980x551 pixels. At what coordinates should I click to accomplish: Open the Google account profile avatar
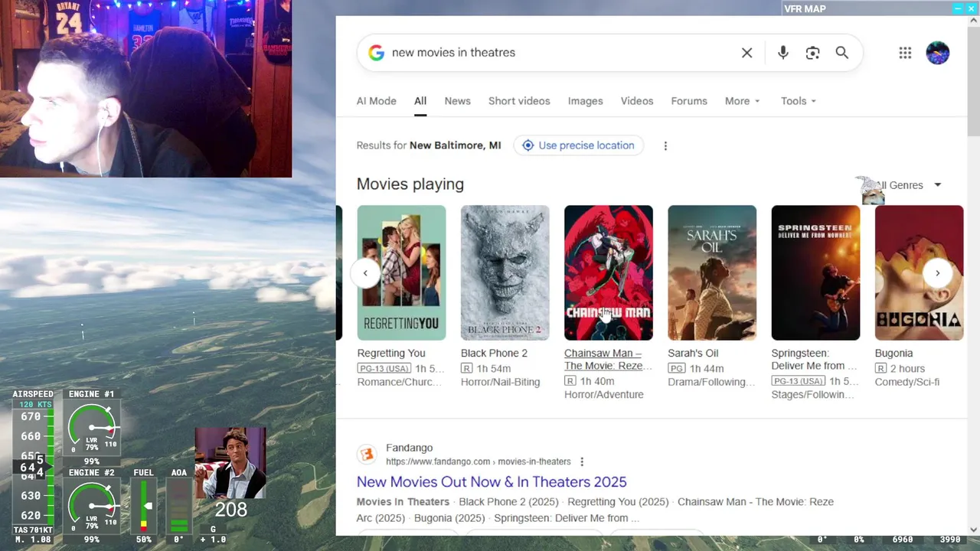pos(938,53)
